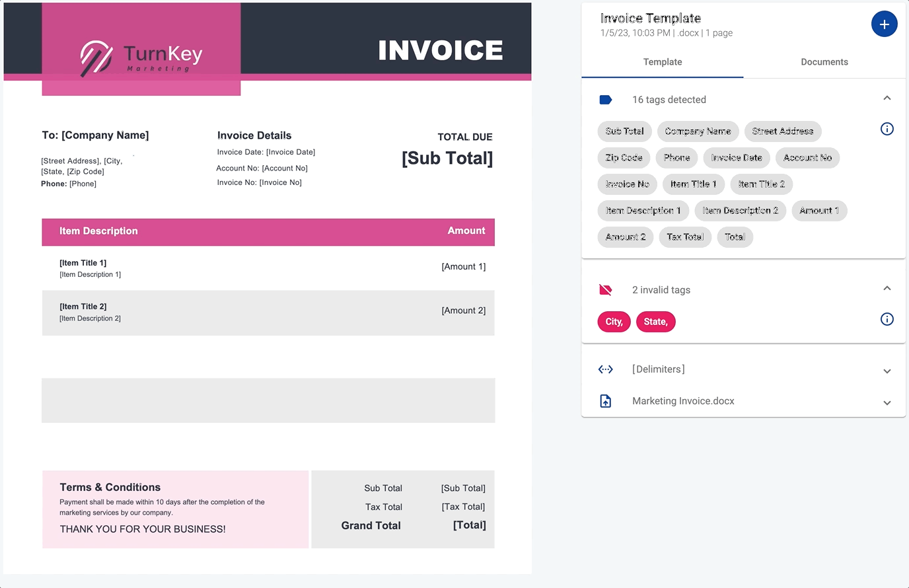Select the Account No tag chip

[x=807, y=158]
